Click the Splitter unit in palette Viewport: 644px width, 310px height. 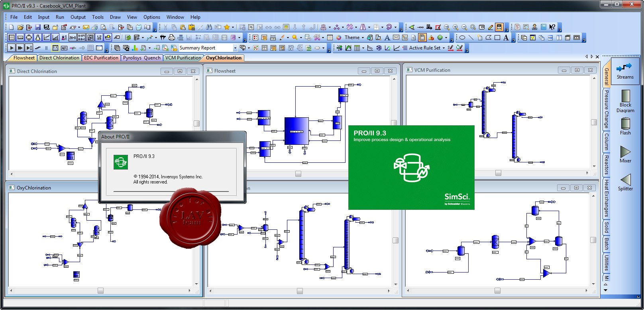[625, 182]
